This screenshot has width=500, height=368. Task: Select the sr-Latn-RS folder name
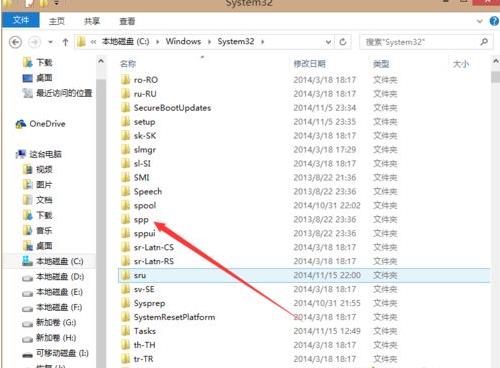tap(154, 261)
